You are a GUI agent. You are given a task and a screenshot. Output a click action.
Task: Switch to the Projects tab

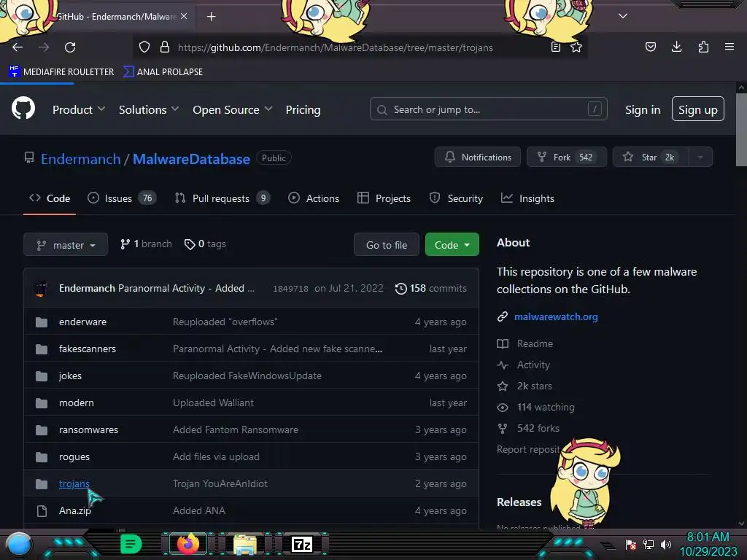click(x=384, y=198)
